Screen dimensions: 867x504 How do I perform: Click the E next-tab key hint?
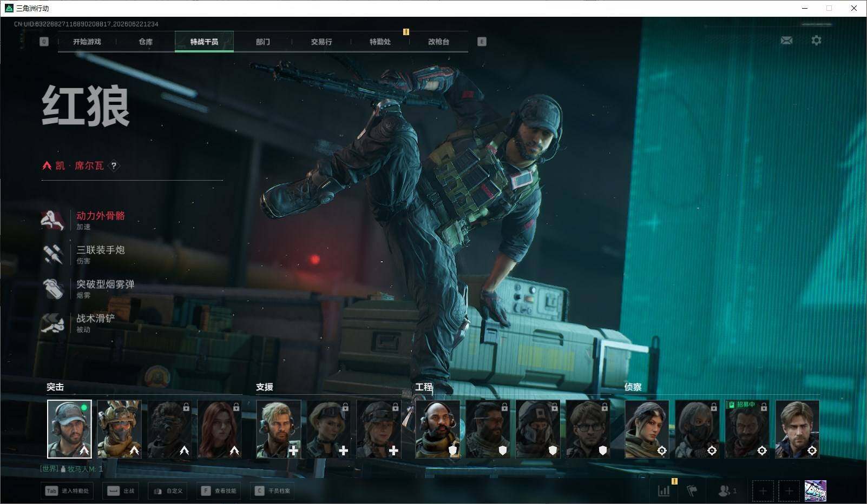[x=482, y=42]
